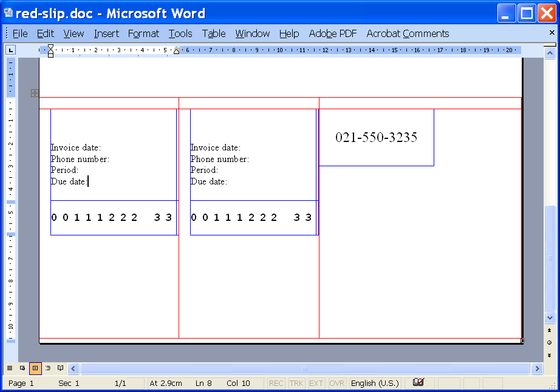Open the Insert menu

pos(106,33)
